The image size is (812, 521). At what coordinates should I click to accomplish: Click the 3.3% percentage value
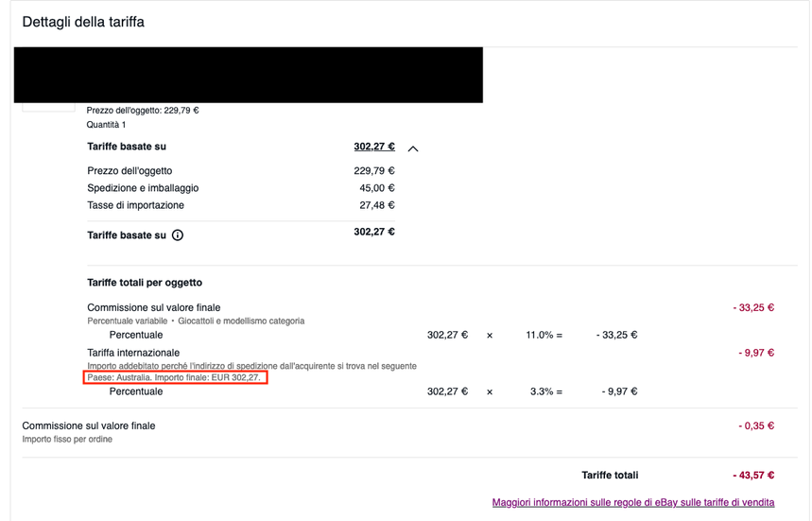click(542, 391)
